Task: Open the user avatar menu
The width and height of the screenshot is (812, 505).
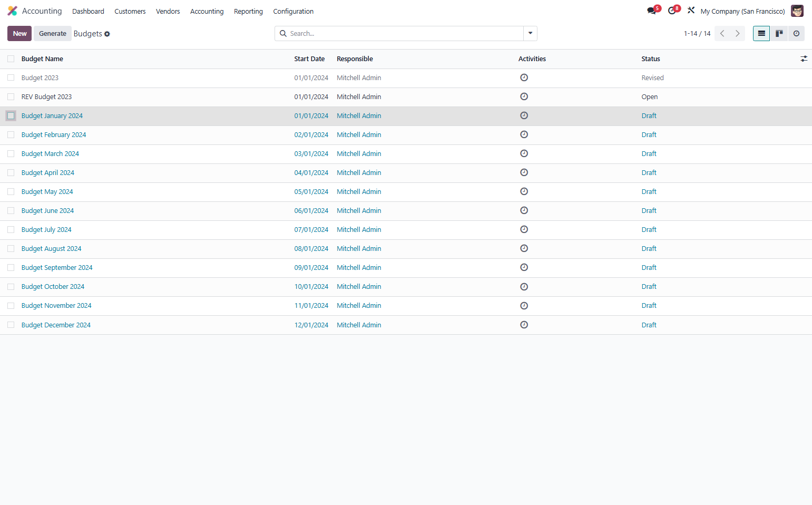Action: pyautogui.click(x=797, y=11)
